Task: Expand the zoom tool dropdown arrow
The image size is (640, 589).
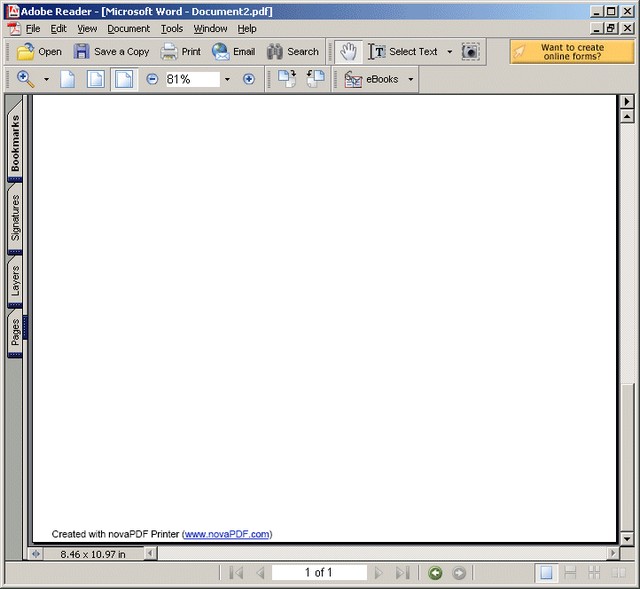Action: pos(46,79)
